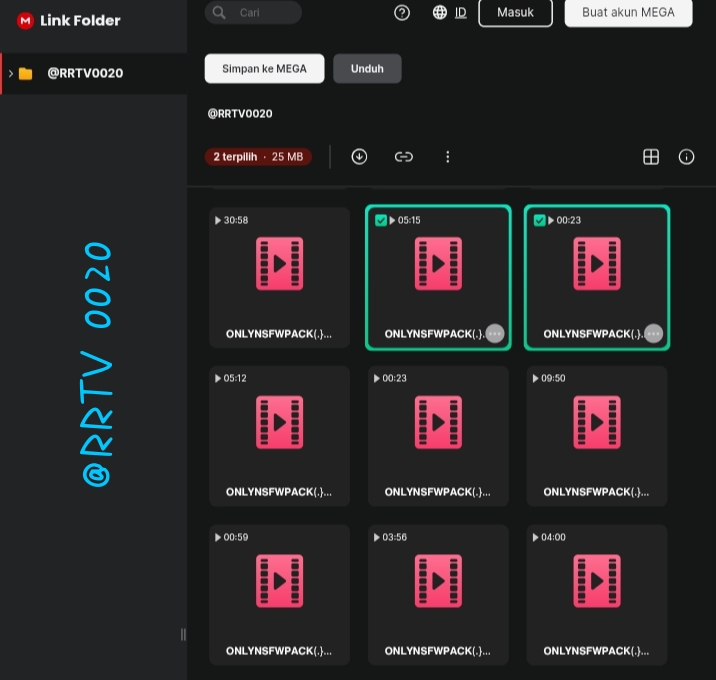Click the file name under the 05:12 video

(x=279, y=492)
